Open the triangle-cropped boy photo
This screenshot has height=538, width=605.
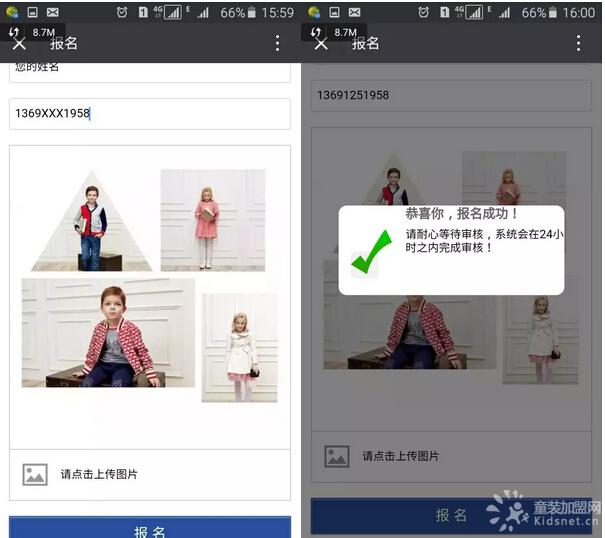pyautogui.click(x=92, y=221)
